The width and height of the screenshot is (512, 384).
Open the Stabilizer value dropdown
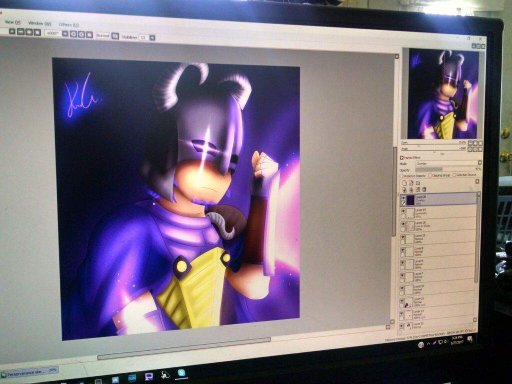click(x=152, y=38)
